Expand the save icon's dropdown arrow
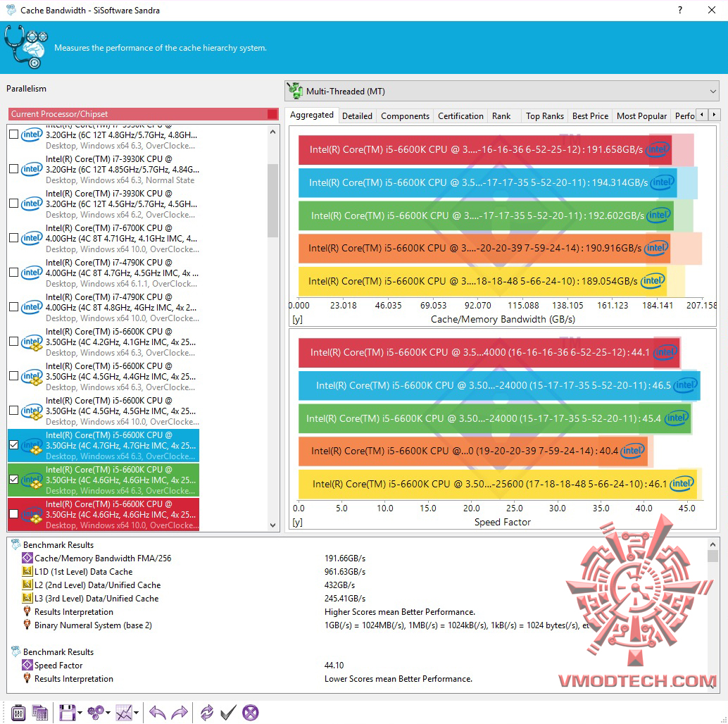728x724 pixels. click(79, 713)
